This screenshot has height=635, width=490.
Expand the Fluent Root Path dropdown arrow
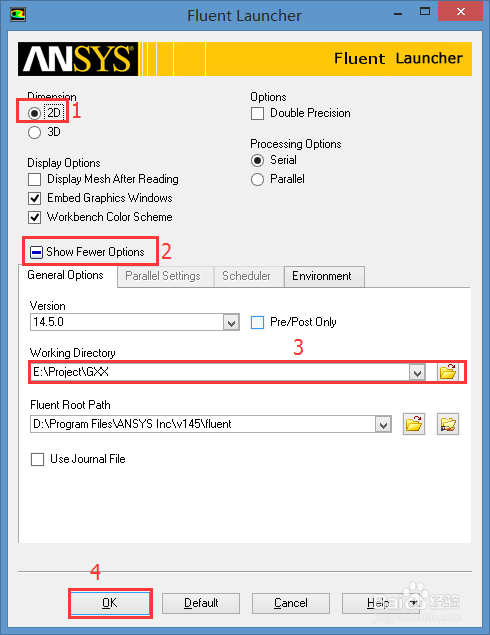383,424
